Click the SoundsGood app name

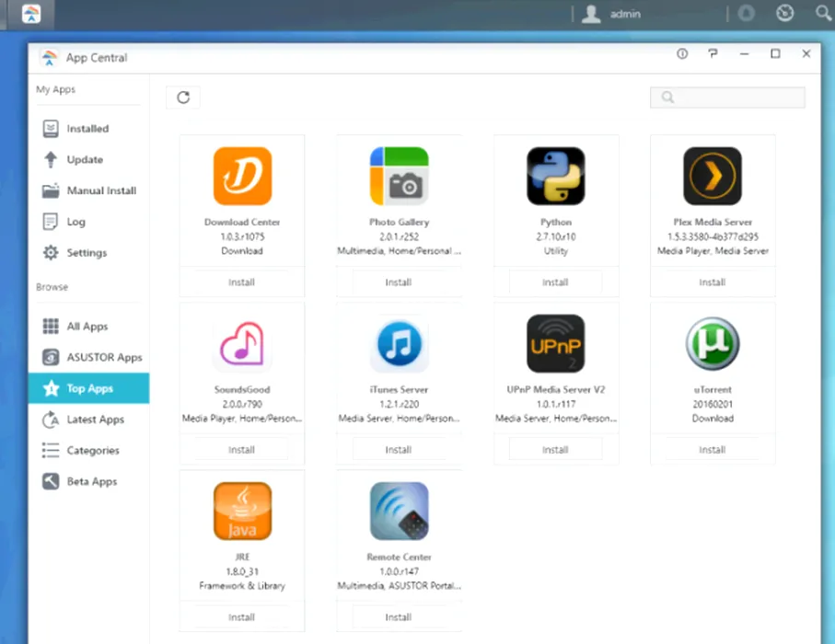[242, 389]
